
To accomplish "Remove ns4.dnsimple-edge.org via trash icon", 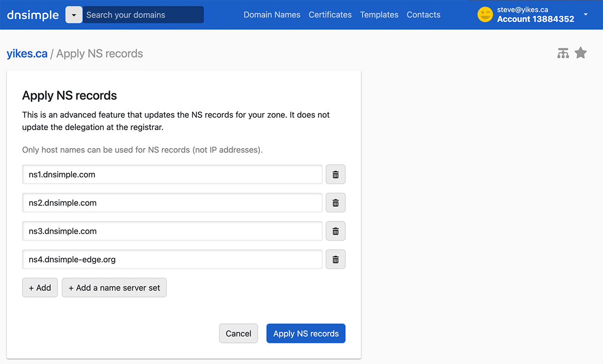I will (x=335, y=259).
